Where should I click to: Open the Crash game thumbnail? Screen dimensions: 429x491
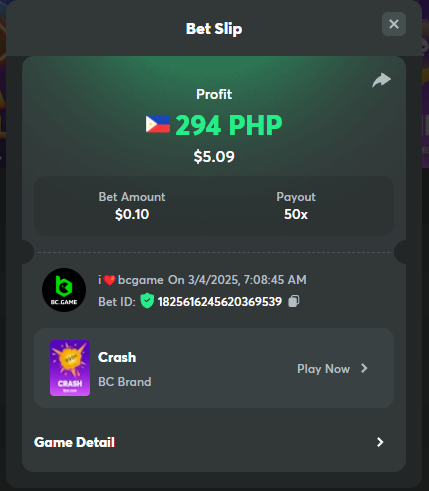pos(70,368)
